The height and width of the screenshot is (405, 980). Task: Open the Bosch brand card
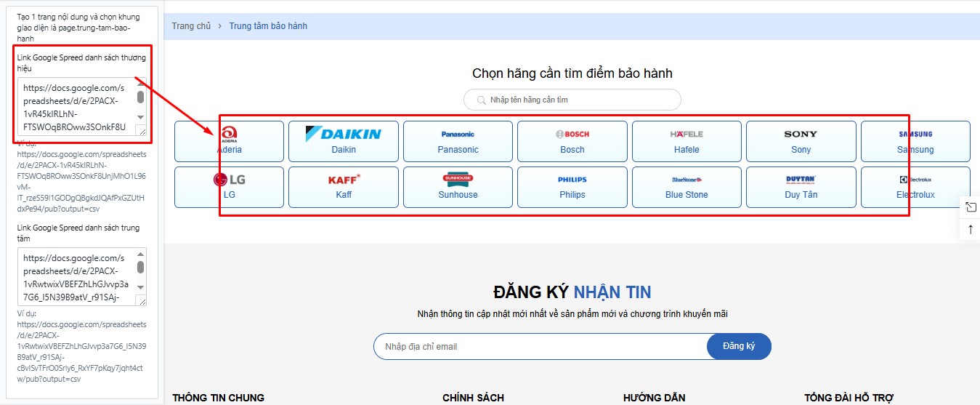click(x=572, y=141)
